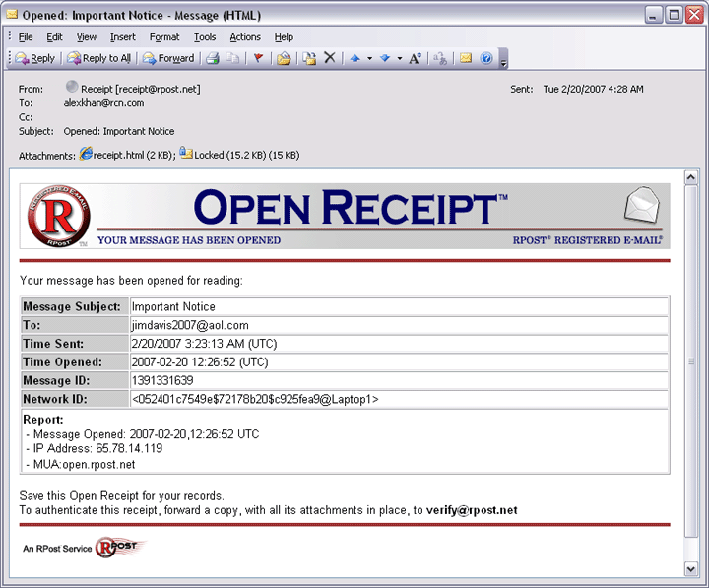Click the Copy icon in toolbar
Image resolution: width=709 pixels, height=588 pixels.
pos(232,58)
